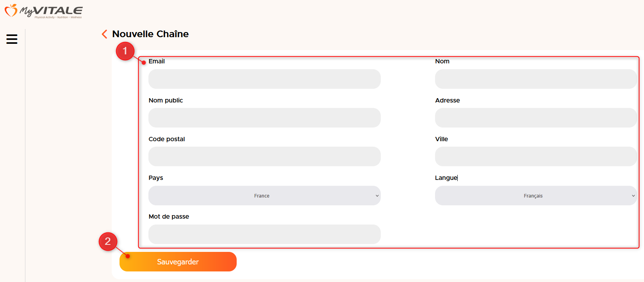Click into the Adresse field
Screen dimensions: 644x282
point(536,118)
